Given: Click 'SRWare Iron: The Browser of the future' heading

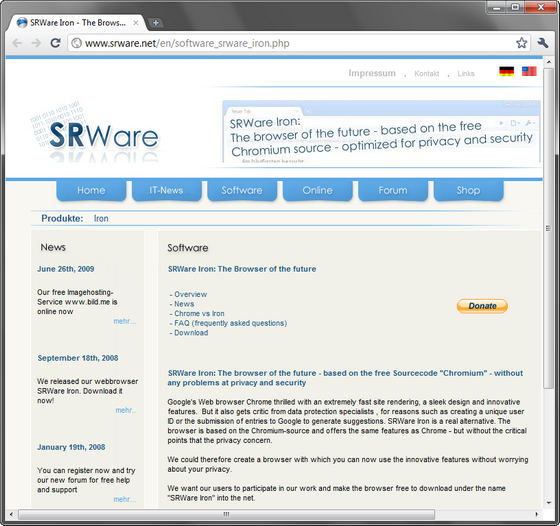Looking at the screenshot, I should click(242, 269).
